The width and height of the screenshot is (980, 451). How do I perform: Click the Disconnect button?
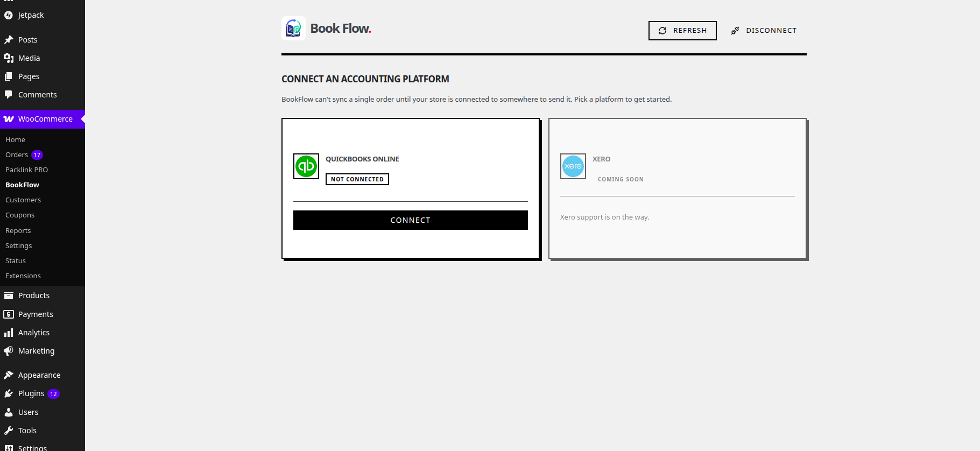coord(764,31)
